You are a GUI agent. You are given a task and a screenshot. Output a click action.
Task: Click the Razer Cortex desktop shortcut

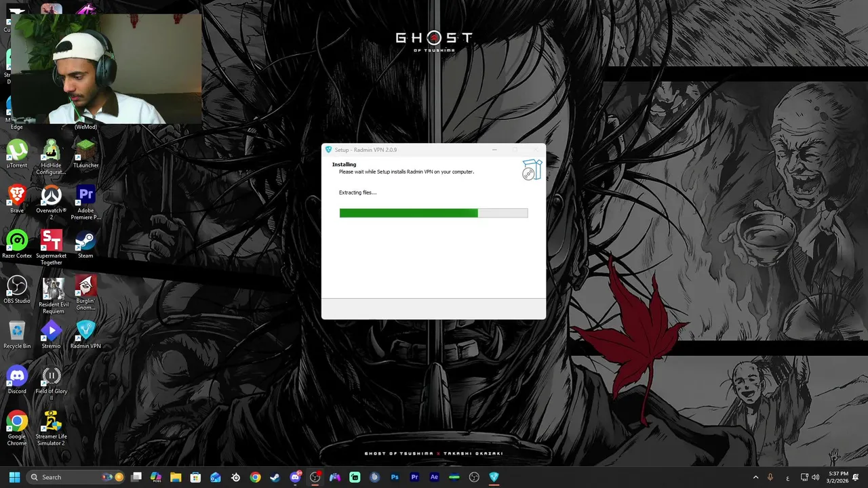tap(17, 244)
